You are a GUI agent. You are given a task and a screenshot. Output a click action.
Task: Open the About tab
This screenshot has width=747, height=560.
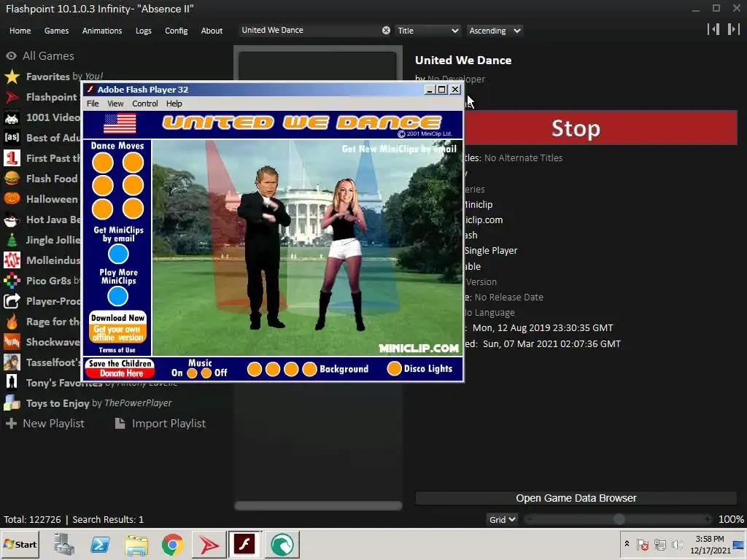212,31
